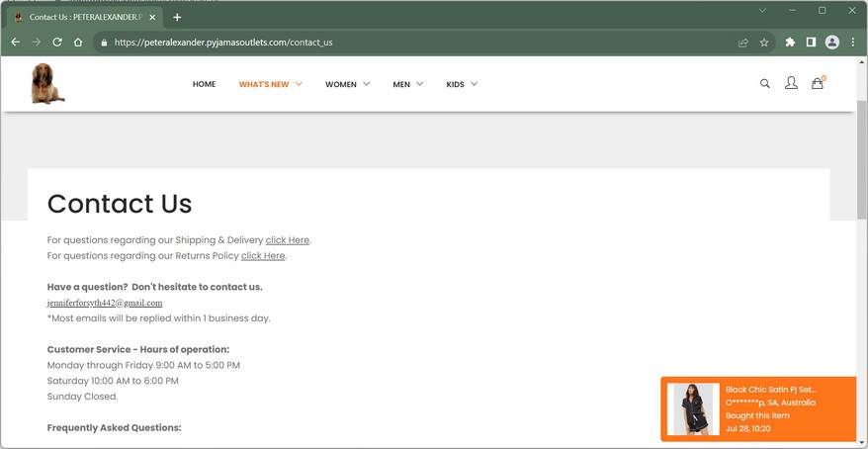Screen dimensions: 868x449
Task: Click the Shipping & Delivery 'click Here' link
Action: pos(288,240)
